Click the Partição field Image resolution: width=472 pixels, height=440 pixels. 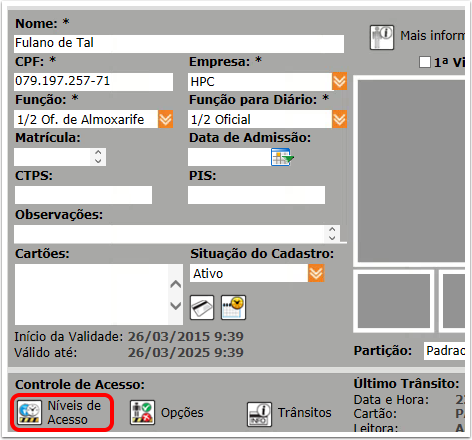(444, 351)
